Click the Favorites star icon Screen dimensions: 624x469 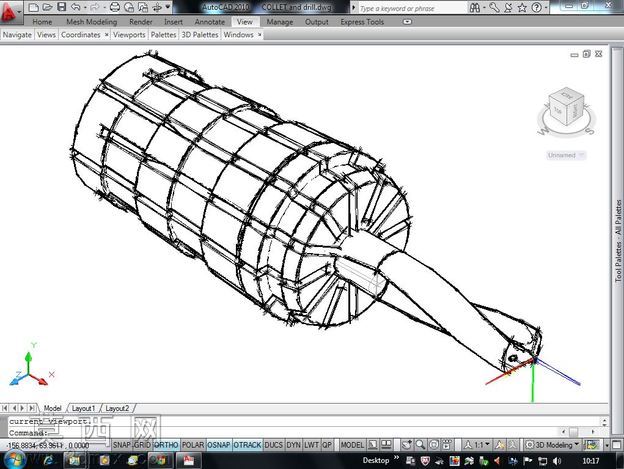point(522,8)
